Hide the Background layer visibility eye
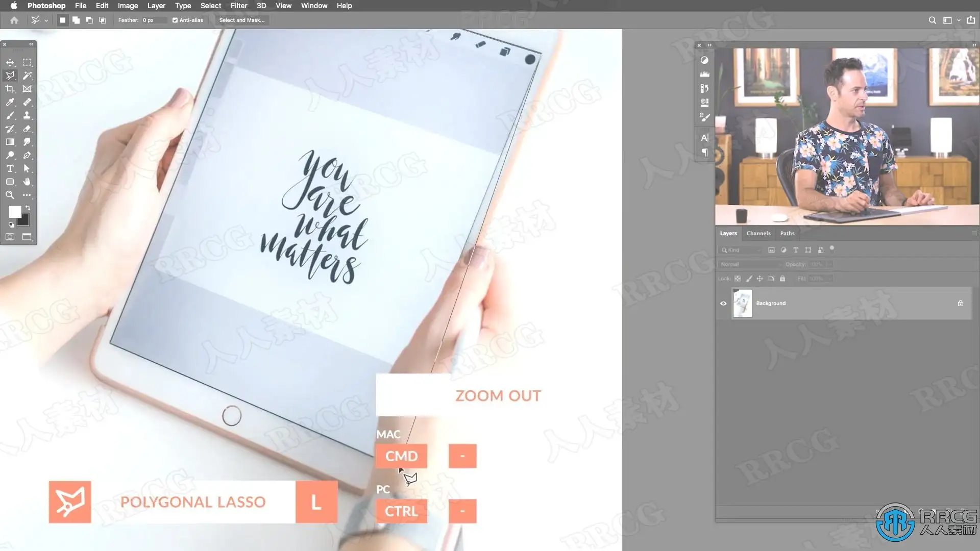 pyautogui.click(x=723, y=303)
